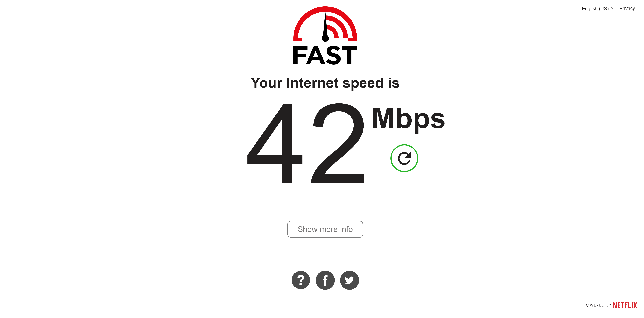Share the result via the Twitter bird icon

350,280
